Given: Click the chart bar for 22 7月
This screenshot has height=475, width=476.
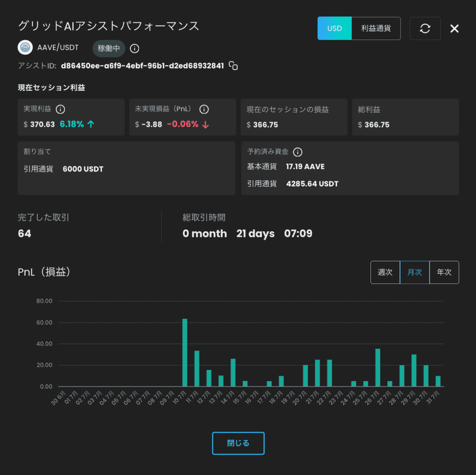Looking at the screenshot, I should click(x=330, y=373).
